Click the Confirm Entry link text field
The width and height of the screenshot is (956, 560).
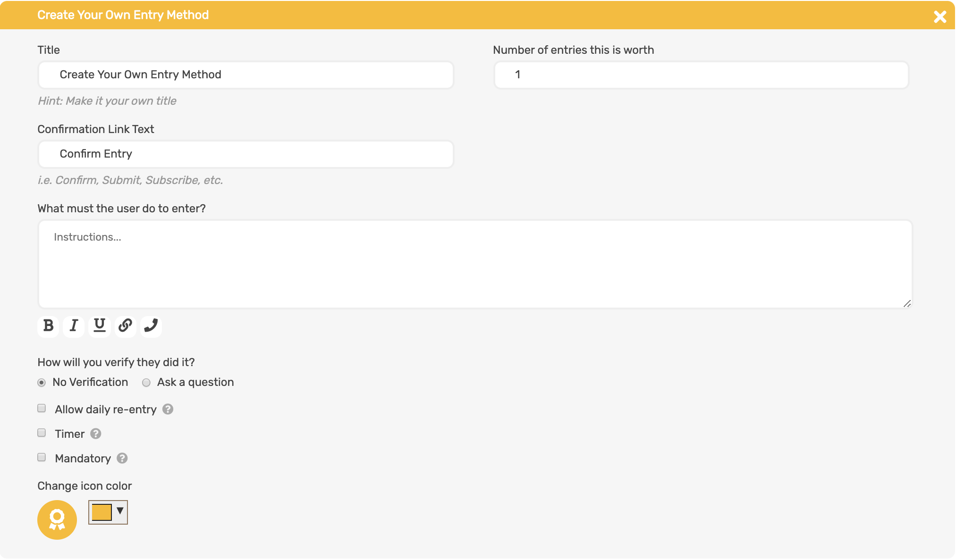point(245,154)
